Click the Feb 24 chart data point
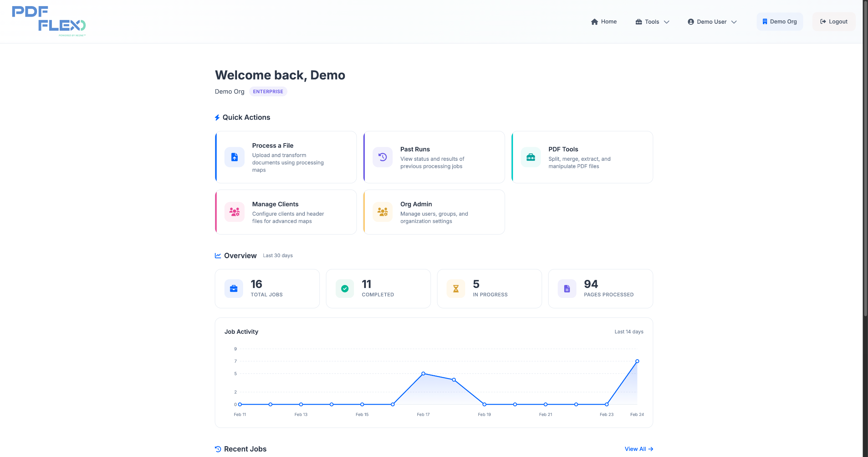This screenshot has height=457, width=868. [x=637, y=361]
